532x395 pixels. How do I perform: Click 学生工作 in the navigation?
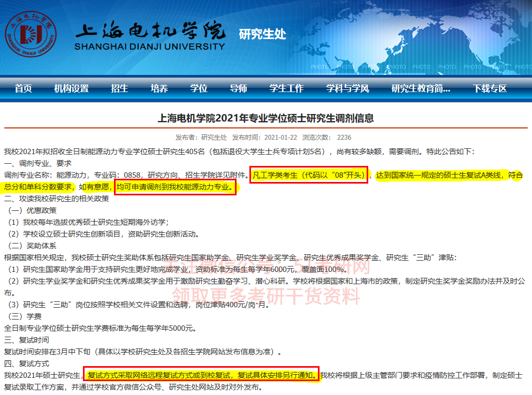tap(286, 89)
